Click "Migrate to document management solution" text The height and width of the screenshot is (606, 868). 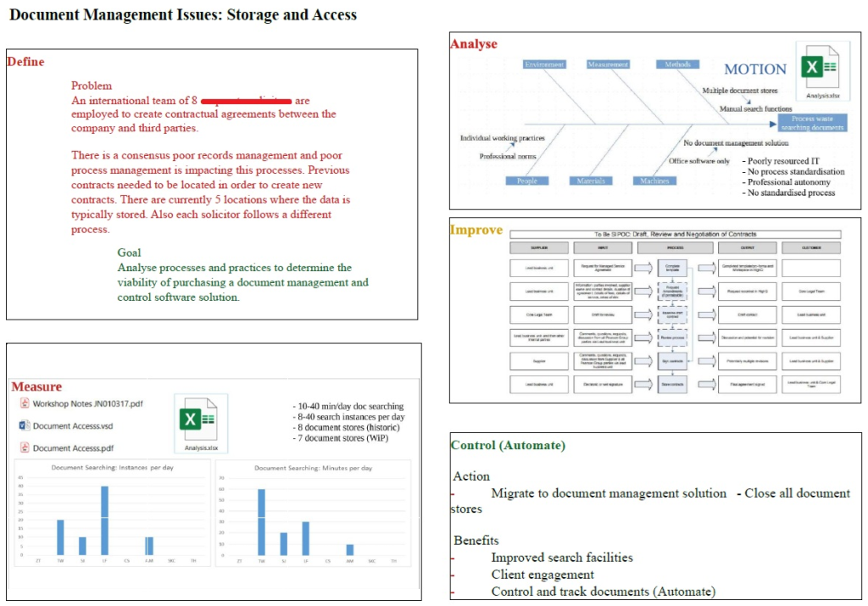[609, 493]
